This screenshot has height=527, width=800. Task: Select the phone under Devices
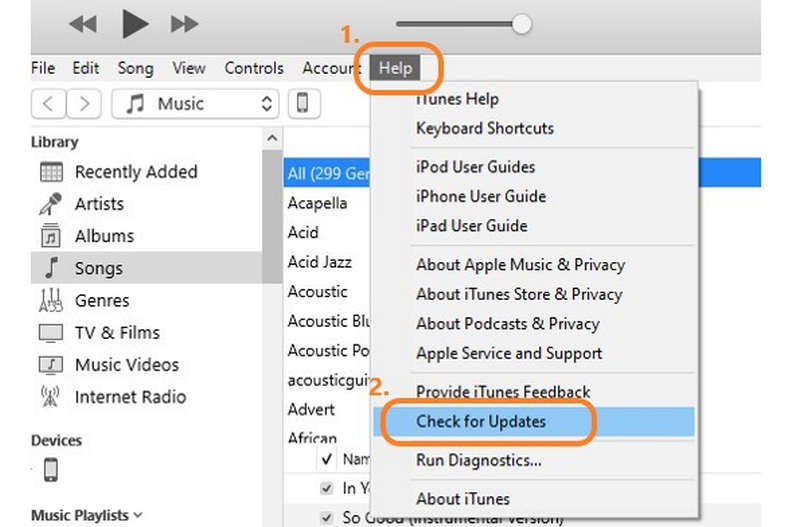click(51, 470)
